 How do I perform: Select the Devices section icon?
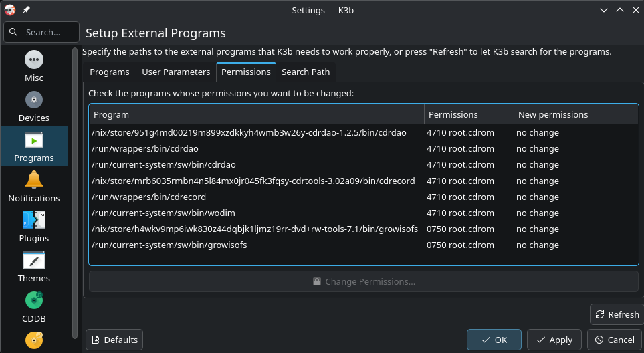click(34, 106)
